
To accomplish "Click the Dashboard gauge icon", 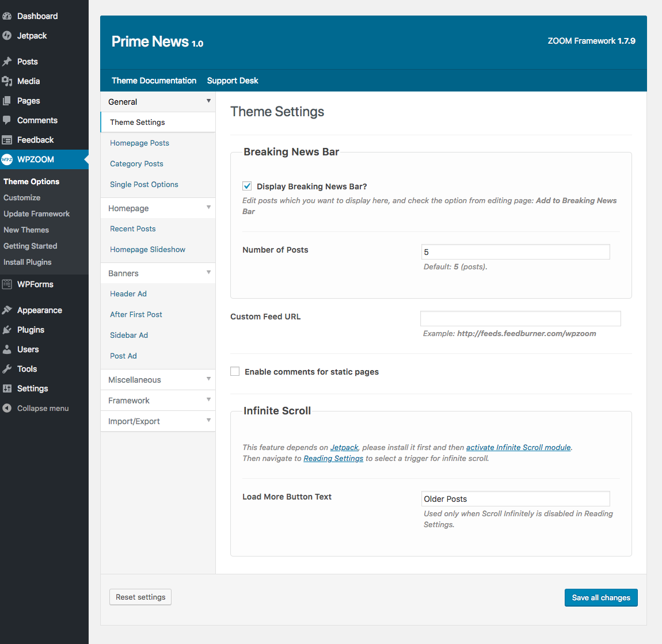I will tap(7, 16).
